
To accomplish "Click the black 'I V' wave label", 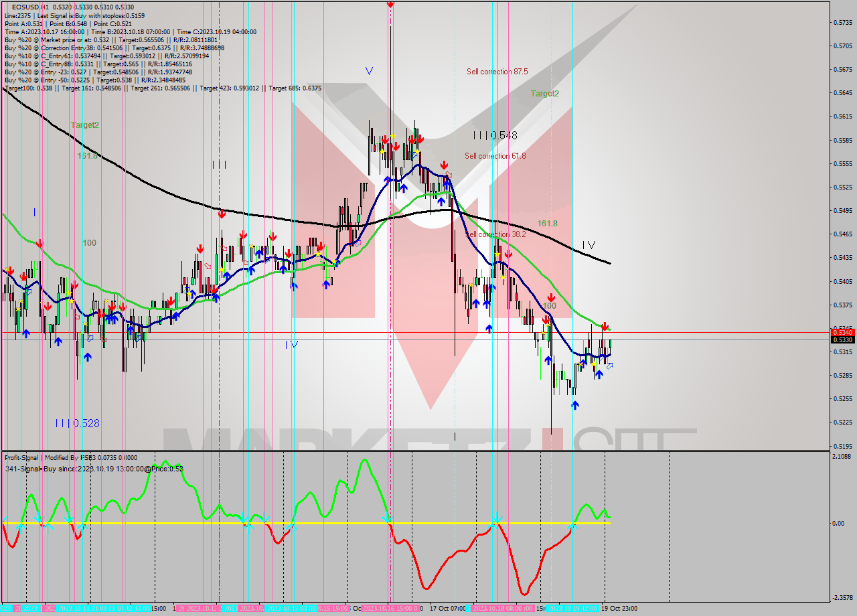I will pyautogui.click(x=588, y=245).
